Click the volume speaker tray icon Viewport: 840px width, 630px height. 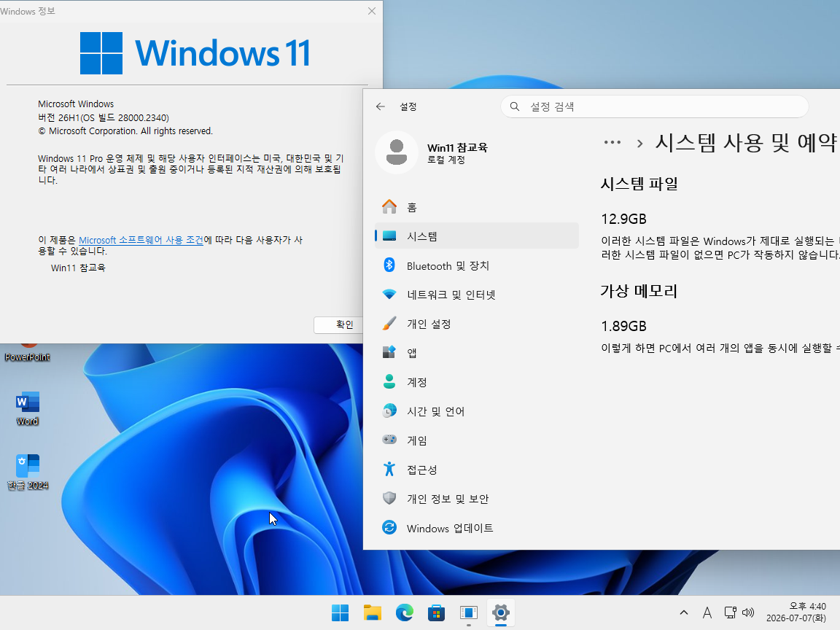coord(748,612)
